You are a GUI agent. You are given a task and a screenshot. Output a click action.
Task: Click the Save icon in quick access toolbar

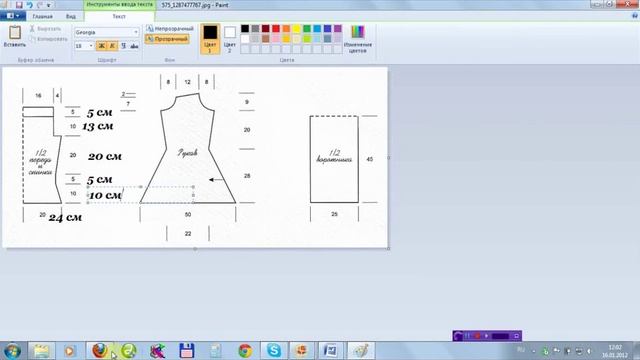(19, 5)
